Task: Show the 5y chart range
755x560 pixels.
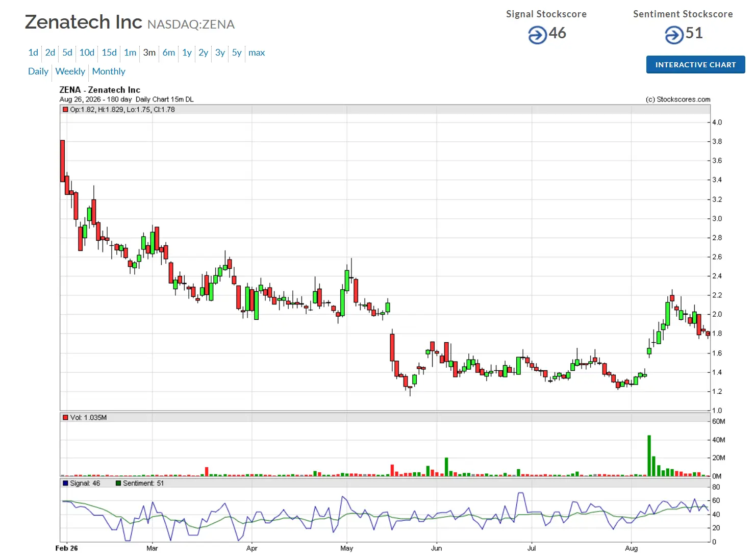Action: coord(237,53)
